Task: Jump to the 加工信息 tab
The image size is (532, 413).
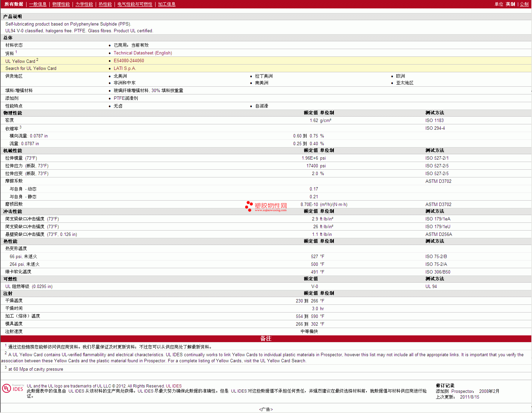Action: pyautogui.click(x=167, y=4)
